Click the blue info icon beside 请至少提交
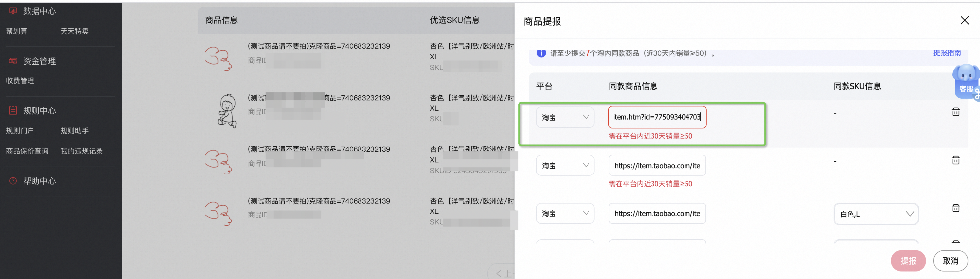980x279 pixels. [x=541, y=53]
